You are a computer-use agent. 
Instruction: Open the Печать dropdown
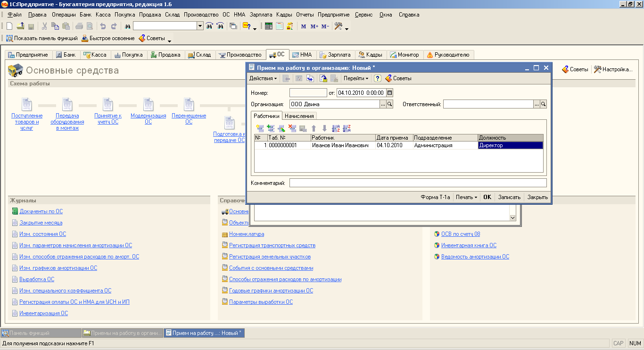467,197
